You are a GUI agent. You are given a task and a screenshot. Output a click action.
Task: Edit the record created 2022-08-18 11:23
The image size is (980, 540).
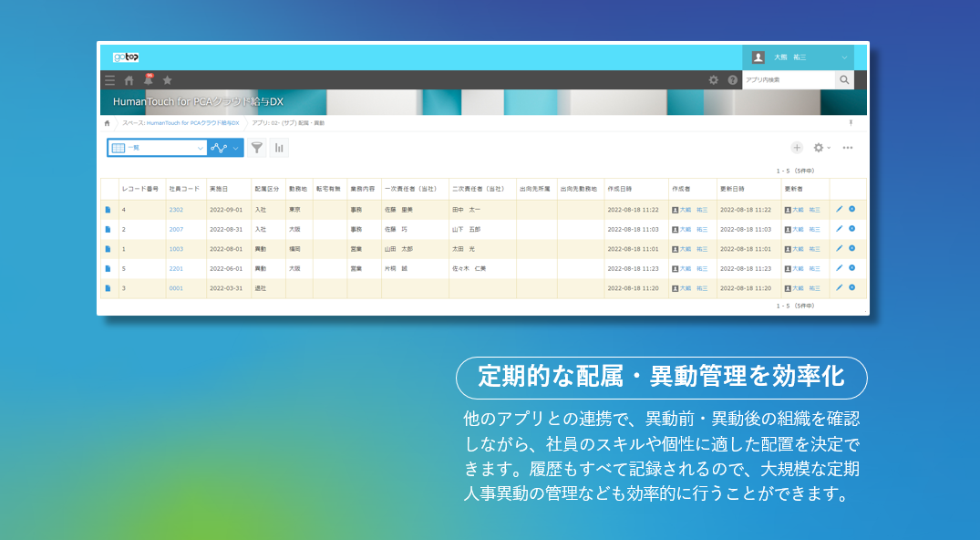840,268
